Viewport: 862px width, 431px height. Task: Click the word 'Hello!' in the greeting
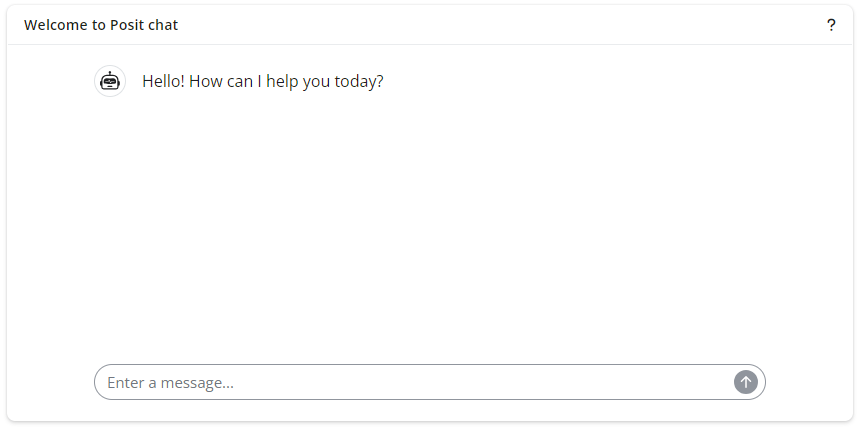click(x=163, y=81)
